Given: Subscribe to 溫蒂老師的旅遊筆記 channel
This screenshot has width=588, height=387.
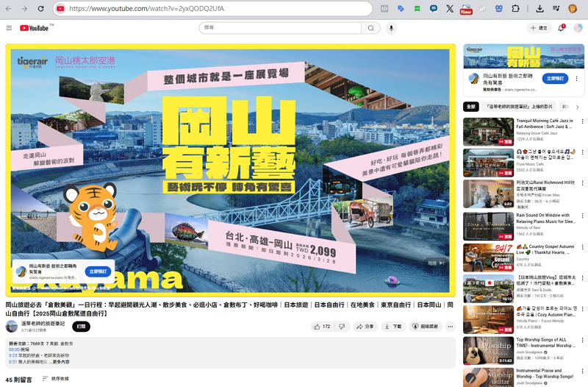Looking at the screenshot, I should coord(81,327).
